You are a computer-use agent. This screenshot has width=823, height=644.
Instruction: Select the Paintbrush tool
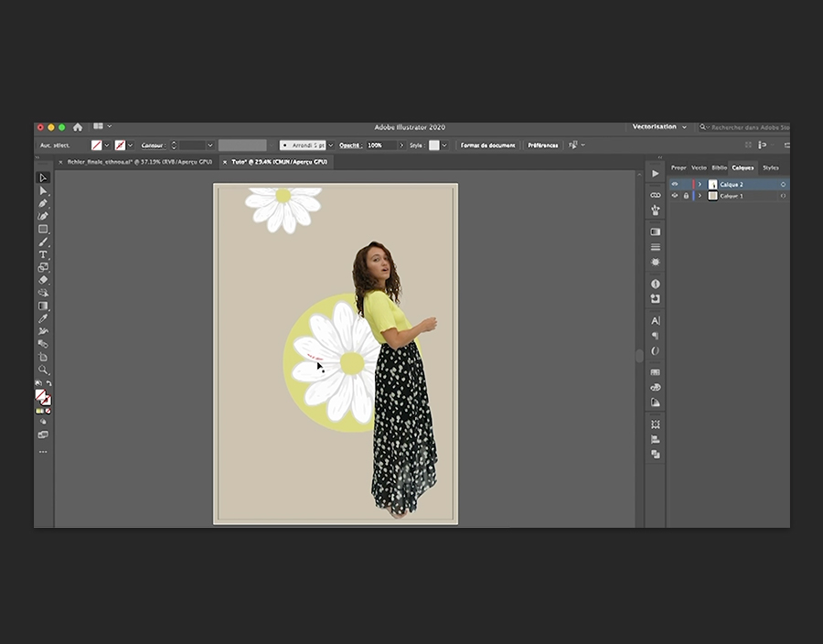point(43,241)
